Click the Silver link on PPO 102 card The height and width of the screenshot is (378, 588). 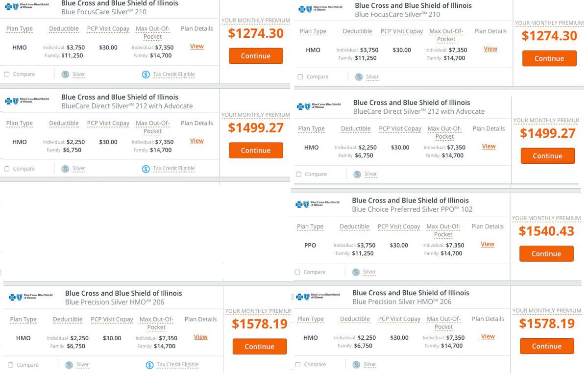coord(369,272)
